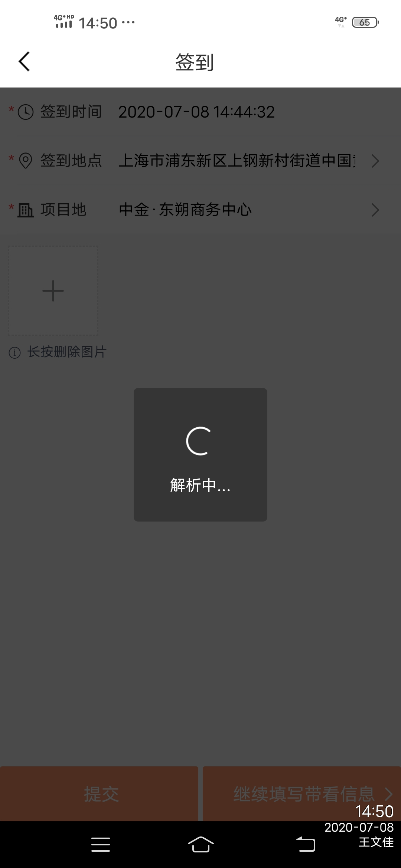401x868 pixels.
Task: Submit using the 提交 button
Action: coord(99,793)
